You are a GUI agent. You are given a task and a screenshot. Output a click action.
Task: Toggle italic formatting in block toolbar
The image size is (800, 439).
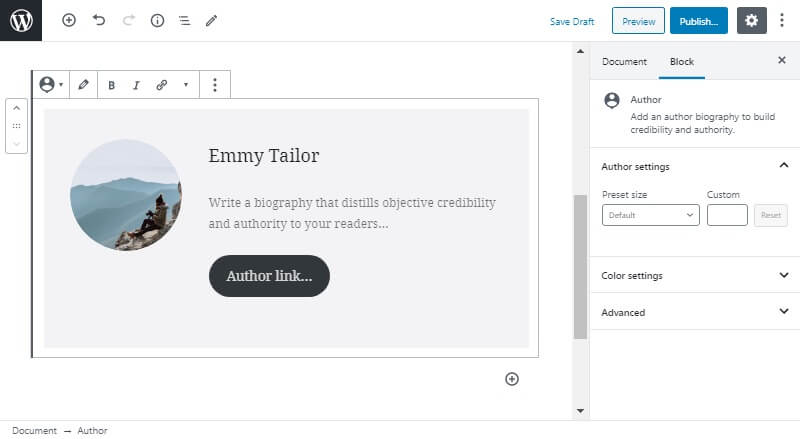tap(136, 85)
